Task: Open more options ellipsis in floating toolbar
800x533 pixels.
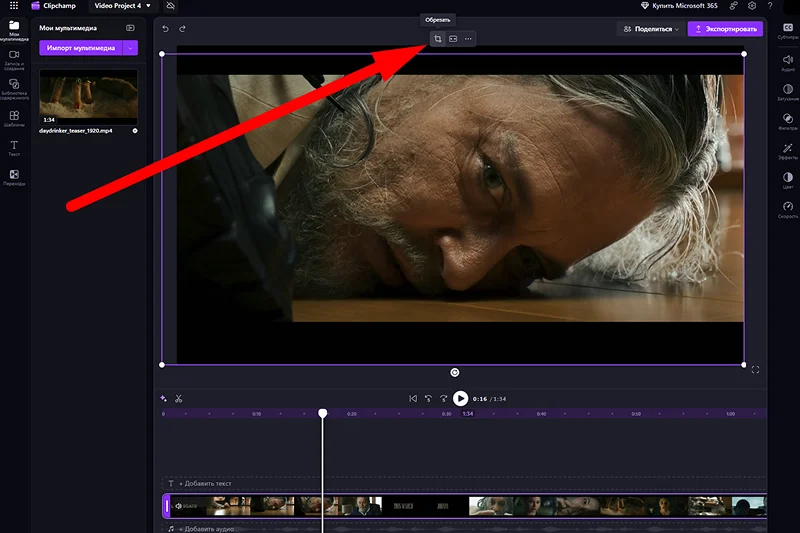Action: (x=468, y=39)
